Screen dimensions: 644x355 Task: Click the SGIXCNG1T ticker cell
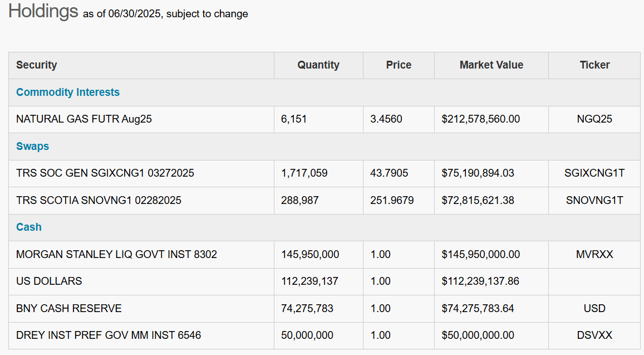(x=594, y=173)
